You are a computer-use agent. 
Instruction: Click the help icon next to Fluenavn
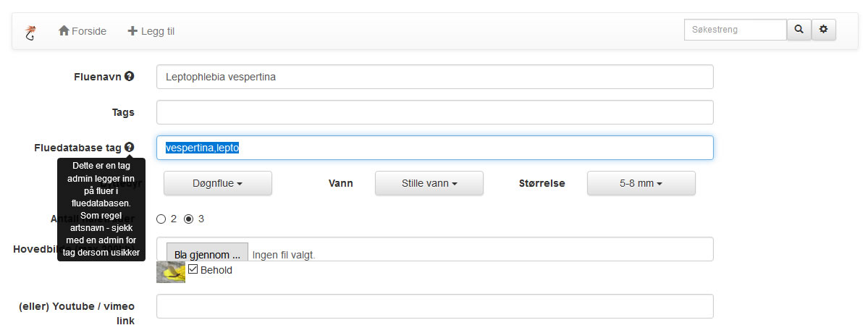[x=129, y=76]
